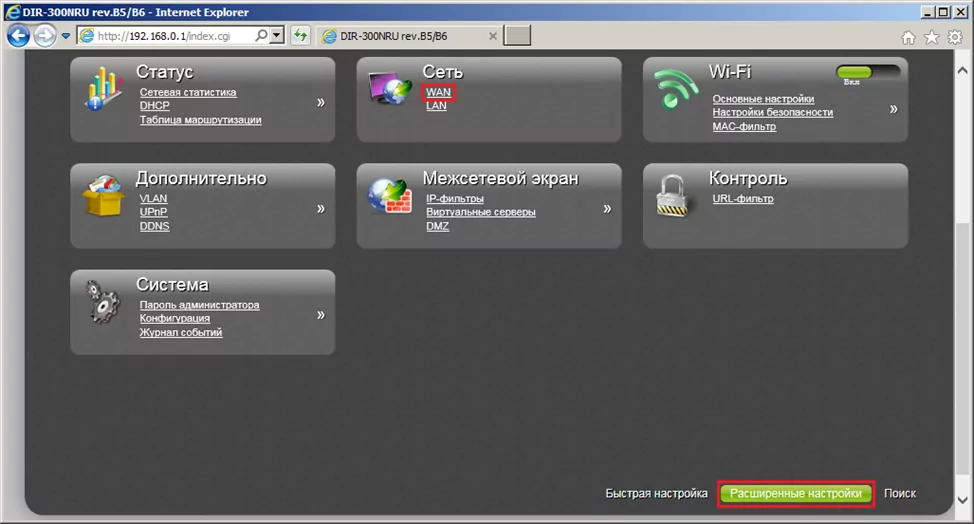This screenshot has height=524, width=974.
Task: Click the Сеть section heading
Action: [x=442, y=72]
